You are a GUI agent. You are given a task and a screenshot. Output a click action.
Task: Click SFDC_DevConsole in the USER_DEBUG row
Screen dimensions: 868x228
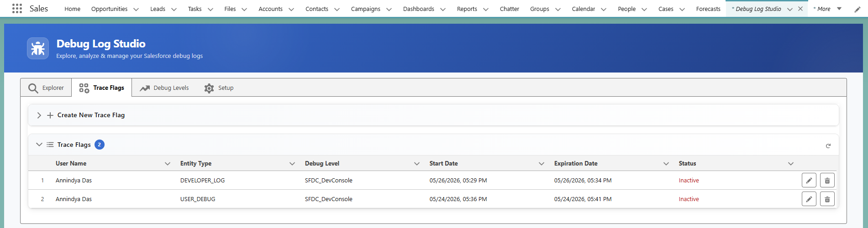328,199
